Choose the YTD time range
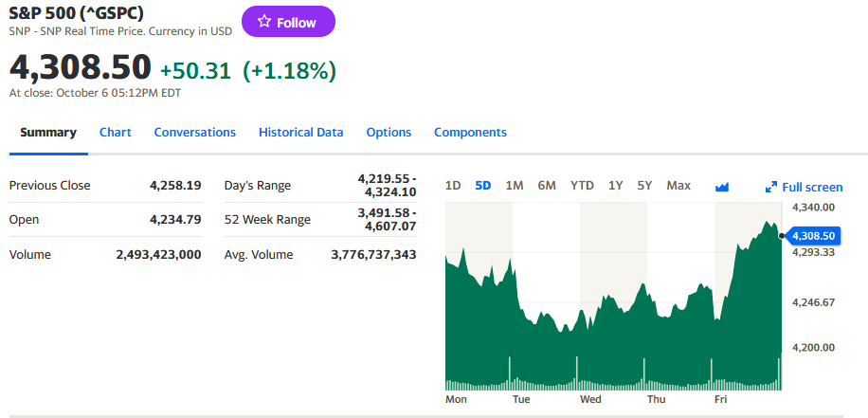 (583, 186)
